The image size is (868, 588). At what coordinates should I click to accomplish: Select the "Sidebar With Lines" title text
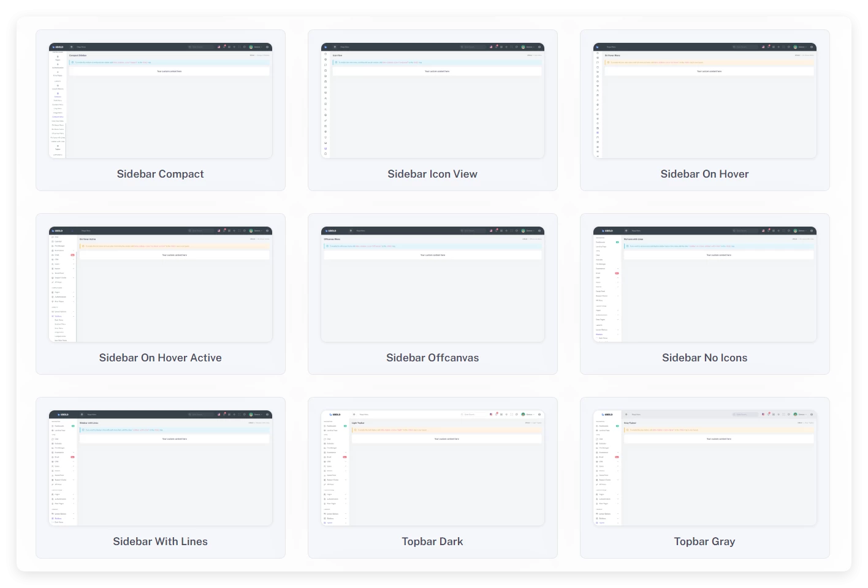pyautogui.click(x=161, y=541)
